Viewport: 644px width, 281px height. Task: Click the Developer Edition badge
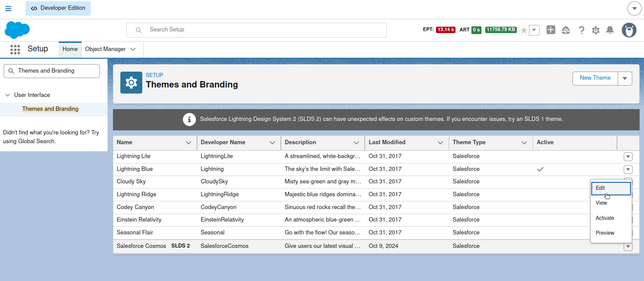click(58, 8)
